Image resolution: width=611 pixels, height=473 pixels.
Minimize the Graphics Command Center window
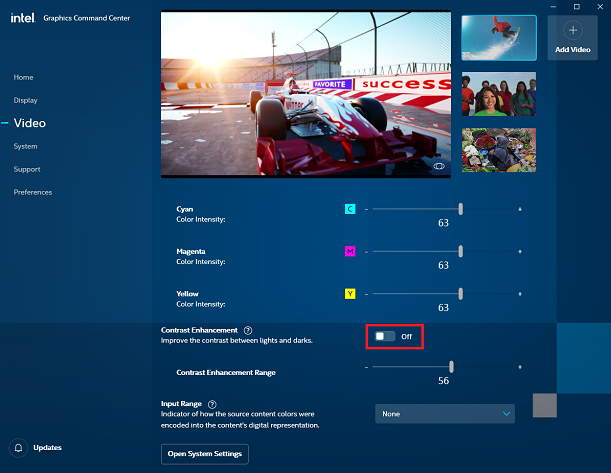[553, 7]
